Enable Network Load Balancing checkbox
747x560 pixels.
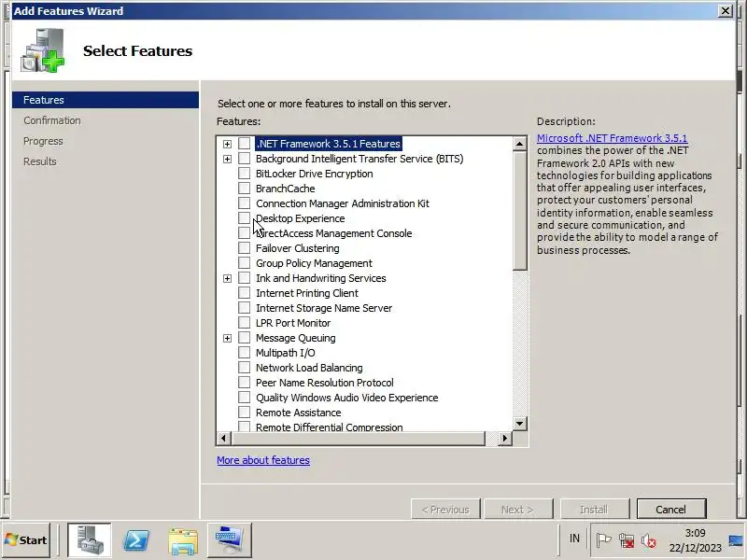pos(244,367)
